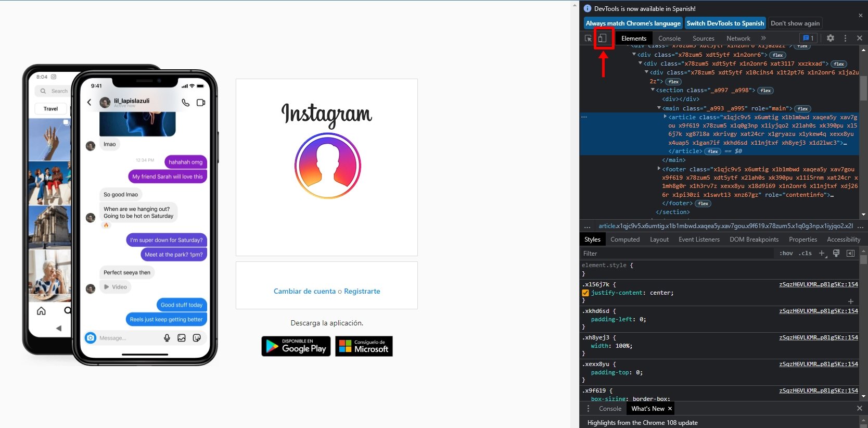Click the flex badge after the article closing tag
The image size is (868, 428).
(x=713, y=152)
